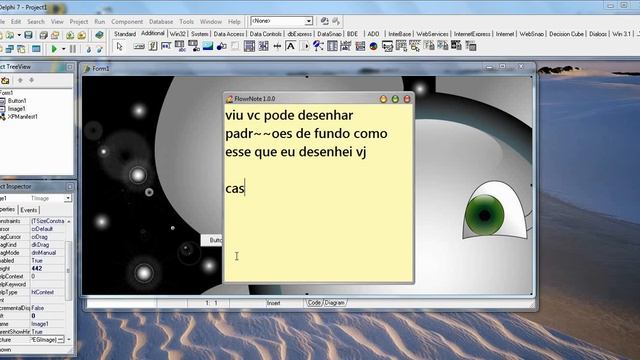Select Image1 in Object TreeView

[16, 109]
